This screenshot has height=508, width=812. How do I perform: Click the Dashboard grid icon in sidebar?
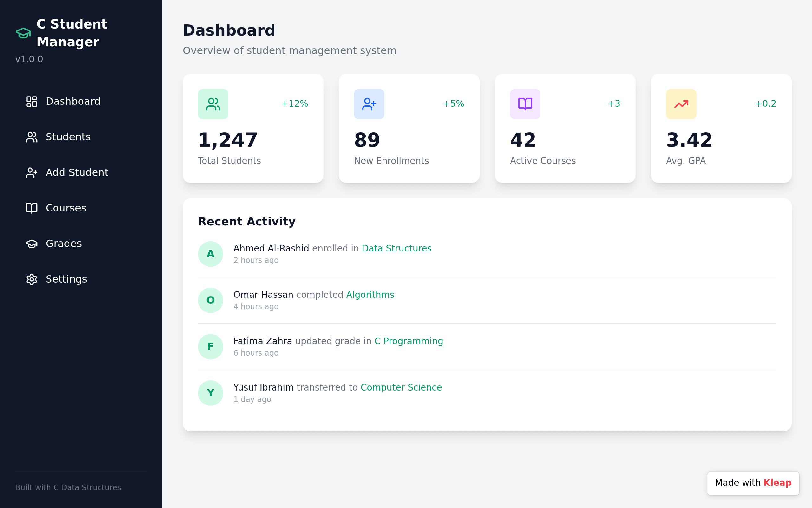pyautogui.click(x=31, y=102)
